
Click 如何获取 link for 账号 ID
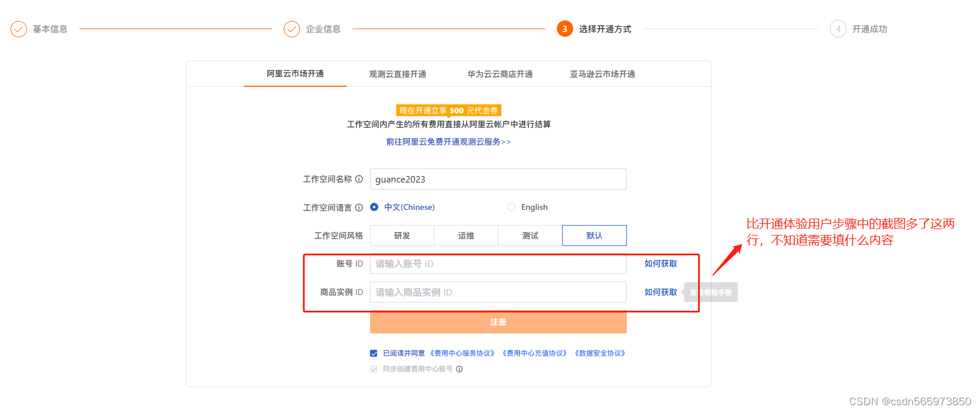click(x=661, y=264)
